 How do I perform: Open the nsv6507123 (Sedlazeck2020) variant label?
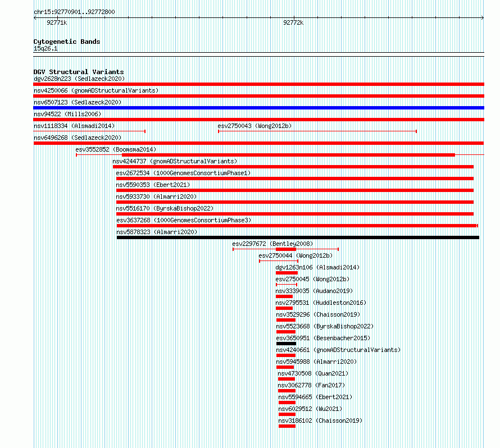click(x=78, y=102)
